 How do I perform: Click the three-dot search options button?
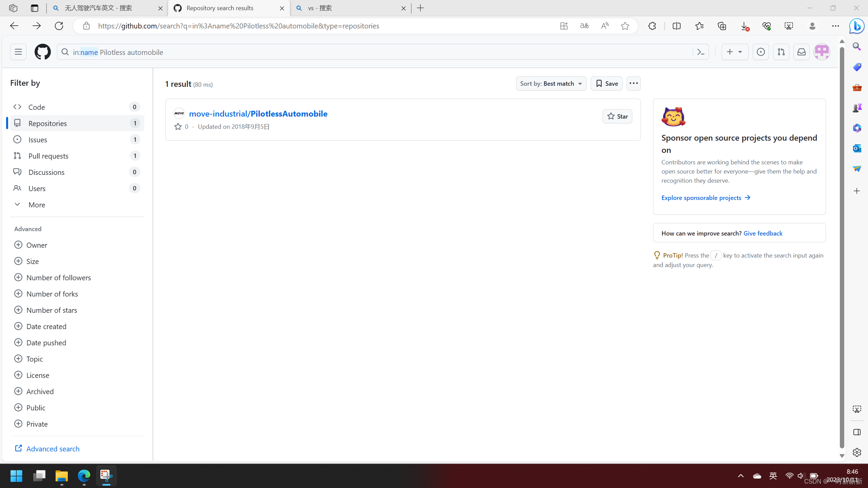(633, 83)
